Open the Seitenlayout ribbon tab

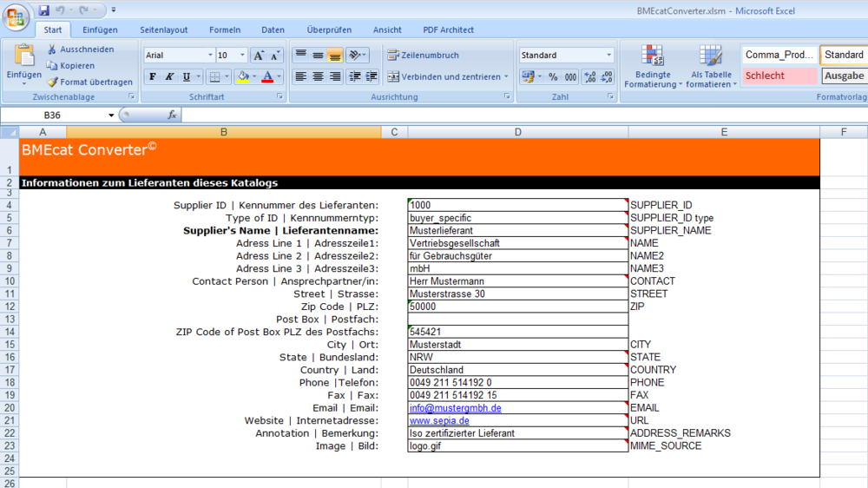pyautogui.click(x=163, y=30)
